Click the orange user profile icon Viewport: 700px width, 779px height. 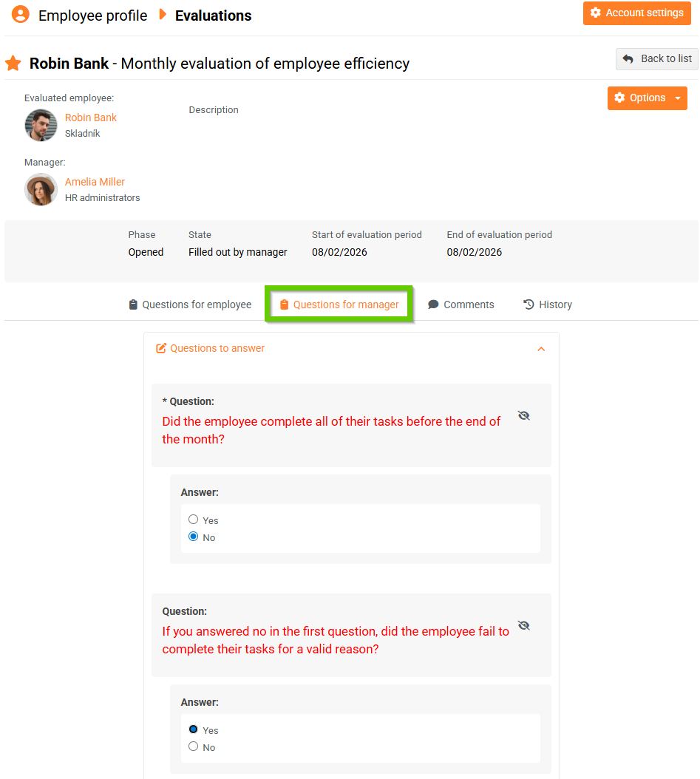[x=21, y=15]
